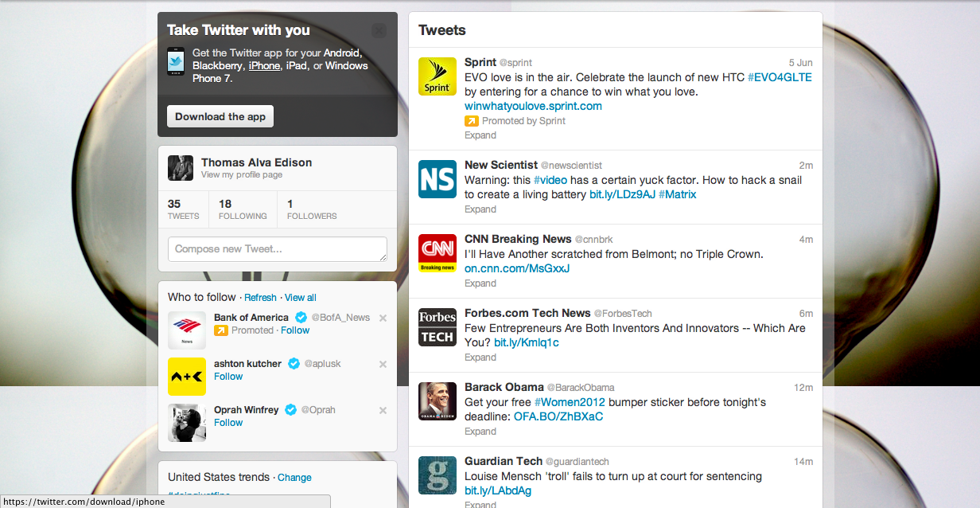The height and width of the screenshot is (508, 980).
Task: Click Oprah Winfrey's profile photo
Action: pyautogui.click(x=187, y=423)
